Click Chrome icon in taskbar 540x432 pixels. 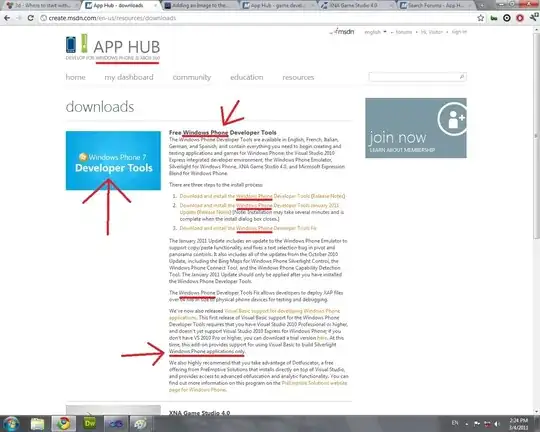click(63, 423)
